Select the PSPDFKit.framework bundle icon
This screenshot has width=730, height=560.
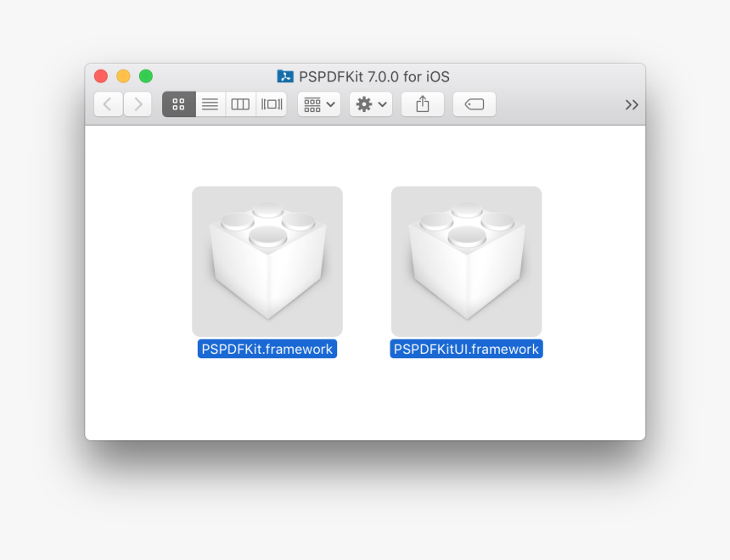point(267,260)
